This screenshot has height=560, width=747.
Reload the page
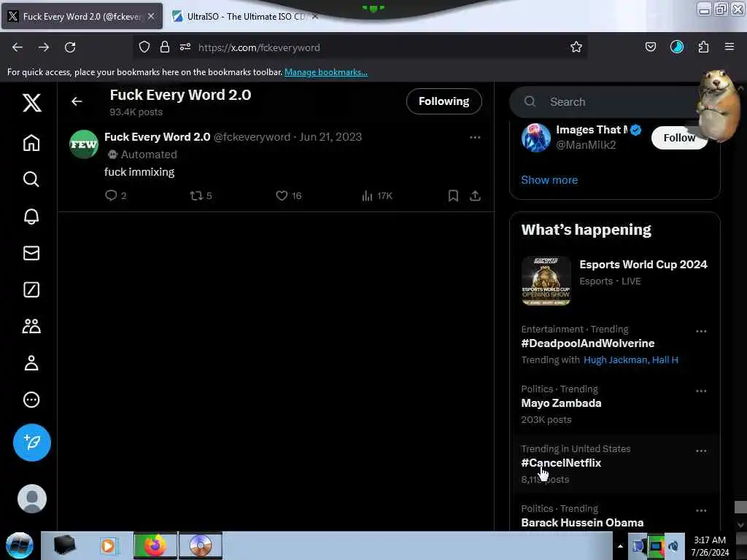[70, 47]
